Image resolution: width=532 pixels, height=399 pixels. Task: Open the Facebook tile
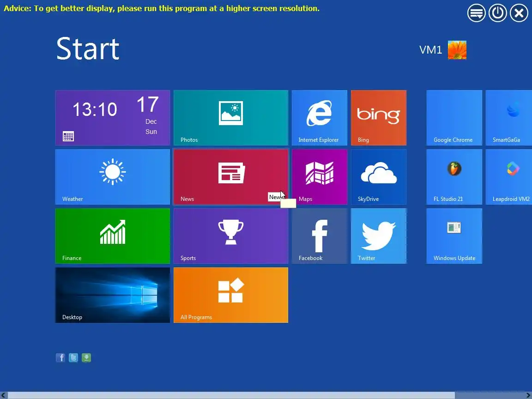(319, 236)
